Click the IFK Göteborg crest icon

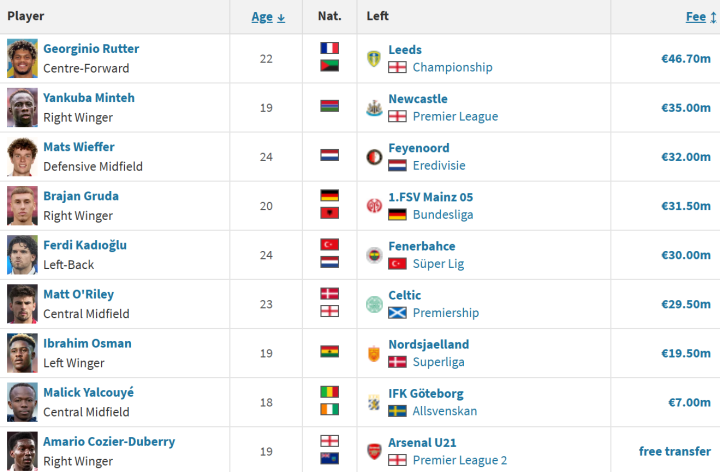point(374,401)
